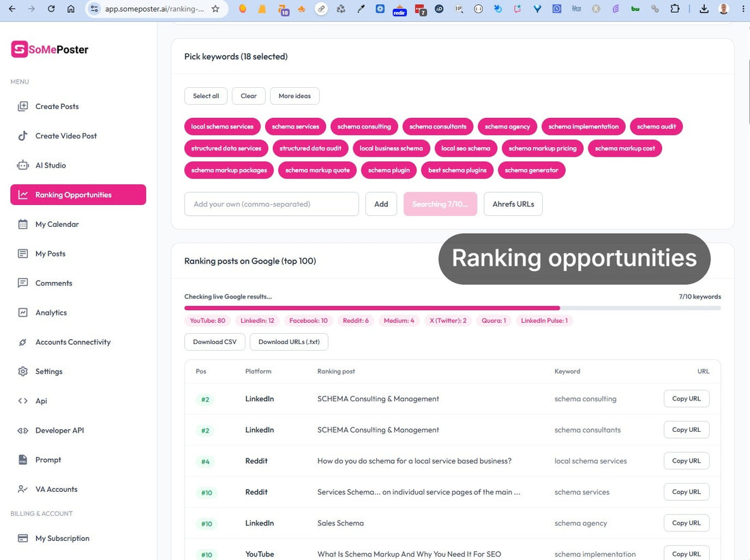Copy URL for 'schema consulting' row

687,399
